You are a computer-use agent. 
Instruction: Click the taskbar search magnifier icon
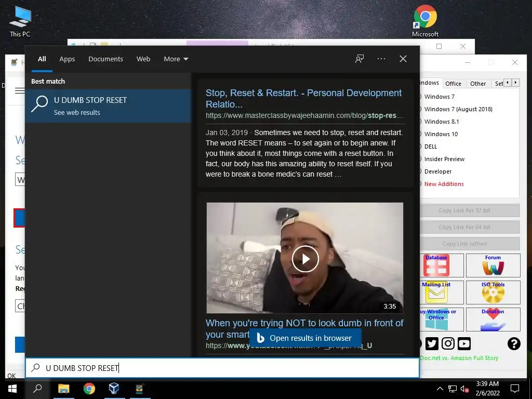pos(37,389)
